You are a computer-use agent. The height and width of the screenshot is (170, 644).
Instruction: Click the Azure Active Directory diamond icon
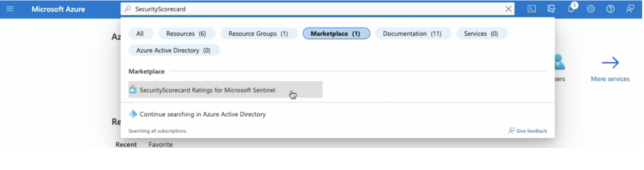(133, 114)
